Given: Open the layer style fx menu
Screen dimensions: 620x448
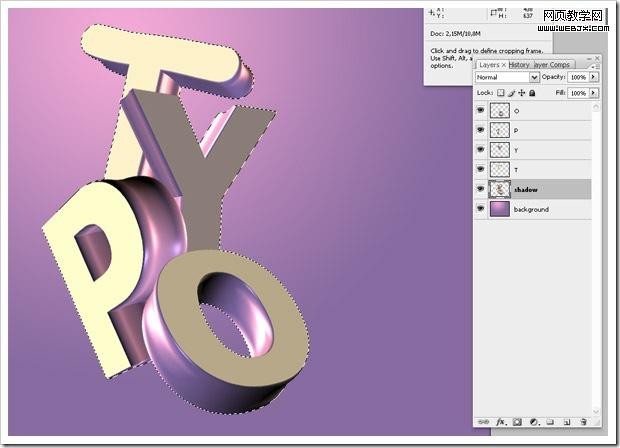Looking at the screenshot, I should (501, 422).
